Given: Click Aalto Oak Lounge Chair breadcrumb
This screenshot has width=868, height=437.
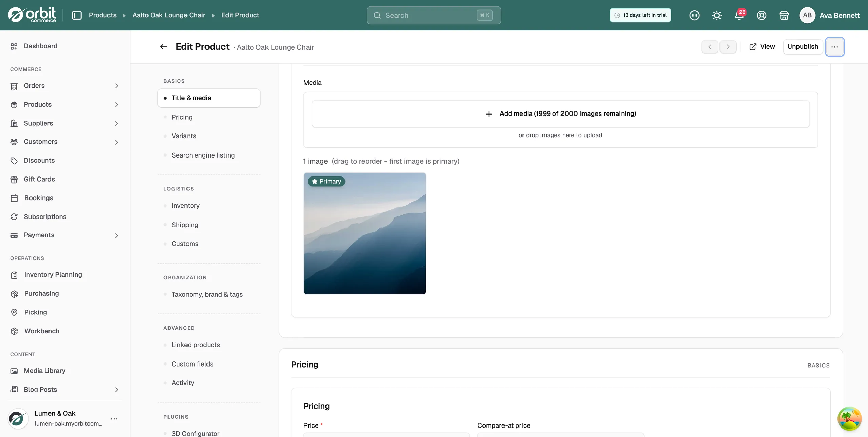Looking at the screenshot, I should click(x=169, y=15).
